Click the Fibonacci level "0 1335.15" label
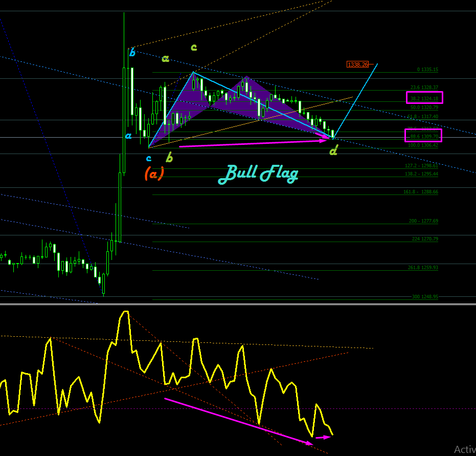This screenshot has width=476, height=456. tap(427, 70)
